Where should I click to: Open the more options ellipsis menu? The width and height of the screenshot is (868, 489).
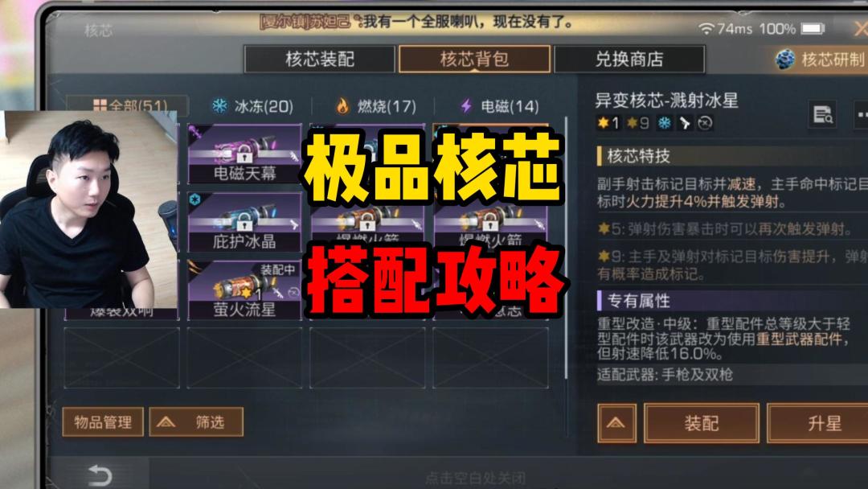(x=861, y=114)
